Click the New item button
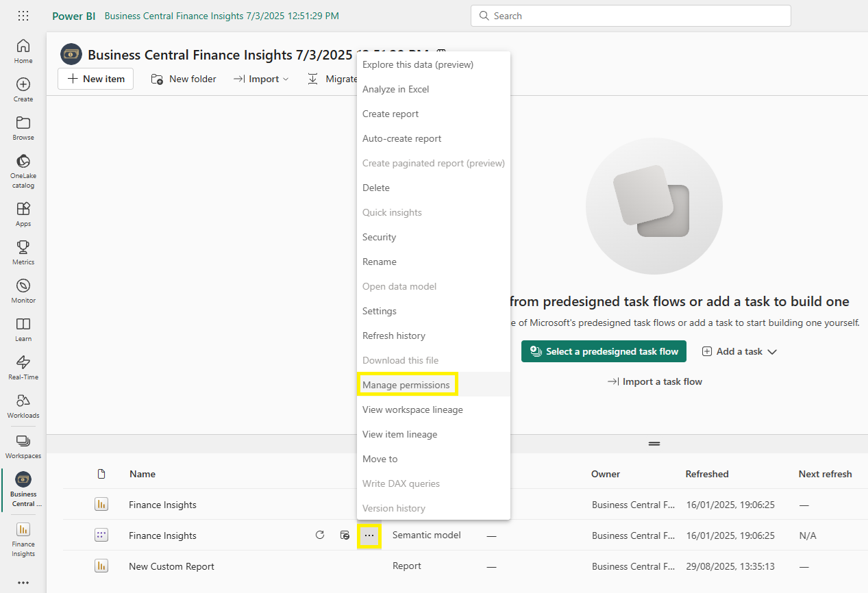 (95, 79)
